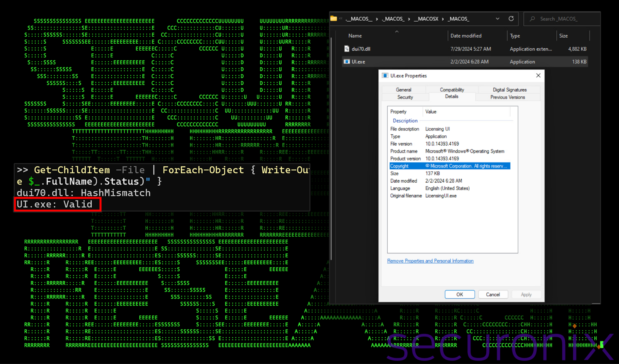This screenshot has width=619, height=364.
Task: Click the _MACOSX breadcrumb segment
Action: 426,19
